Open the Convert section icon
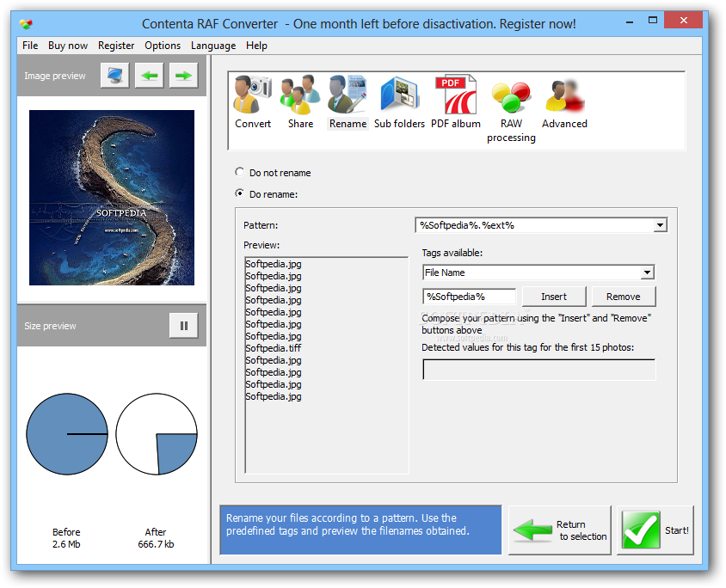The image size is (726, 588). pyautogui.click(x=253, y=102)
